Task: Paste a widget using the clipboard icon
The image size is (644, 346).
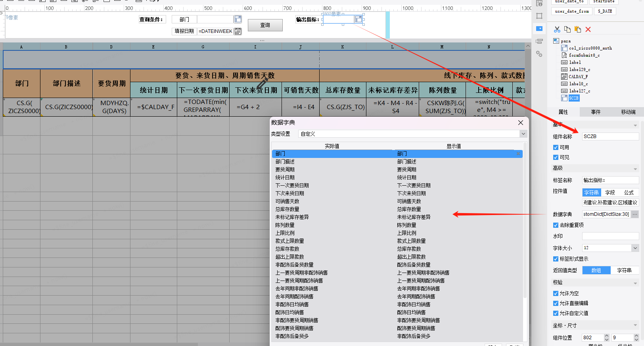Action: [578, 29]
